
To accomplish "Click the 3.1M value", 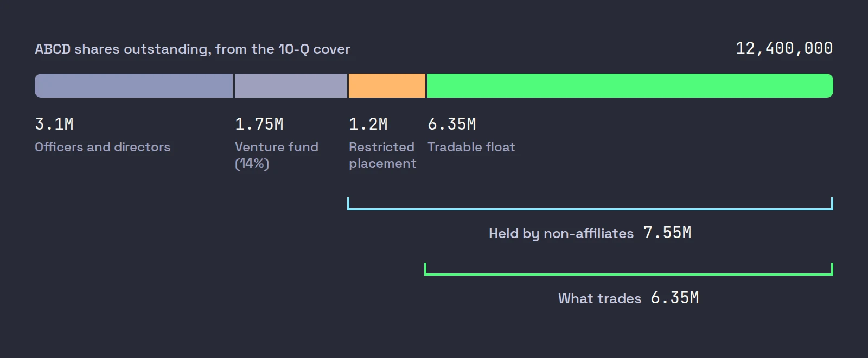I will point(54,124).
